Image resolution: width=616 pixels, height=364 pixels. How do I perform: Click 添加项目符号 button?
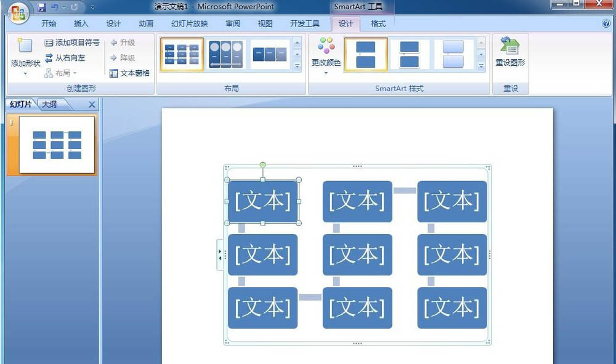pyautogui.click(x=72, y=42)
